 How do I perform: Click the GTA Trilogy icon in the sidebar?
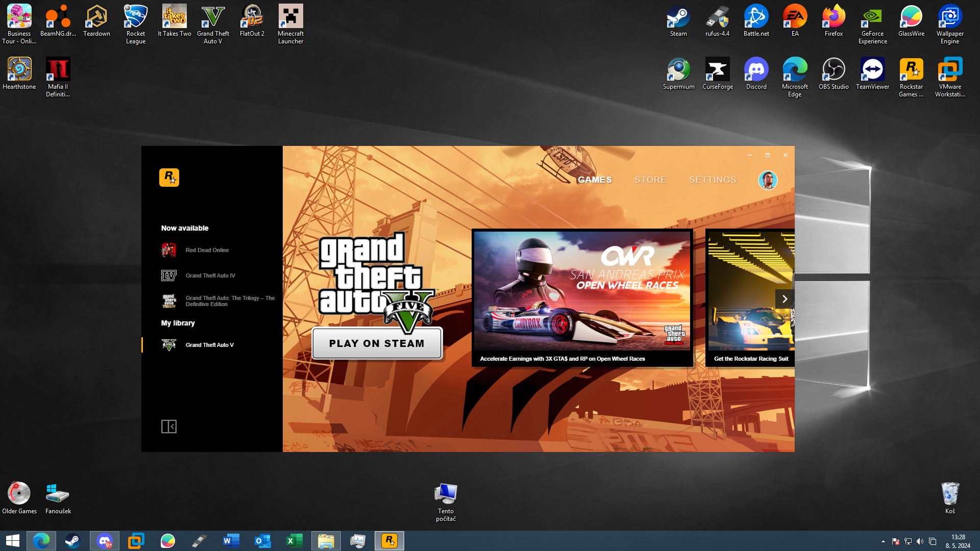[x=169, y=301]
